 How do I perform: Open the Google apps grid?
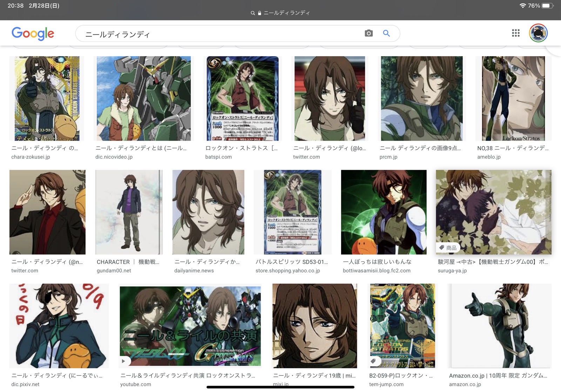pyautogui.click(x=515, y=33)
